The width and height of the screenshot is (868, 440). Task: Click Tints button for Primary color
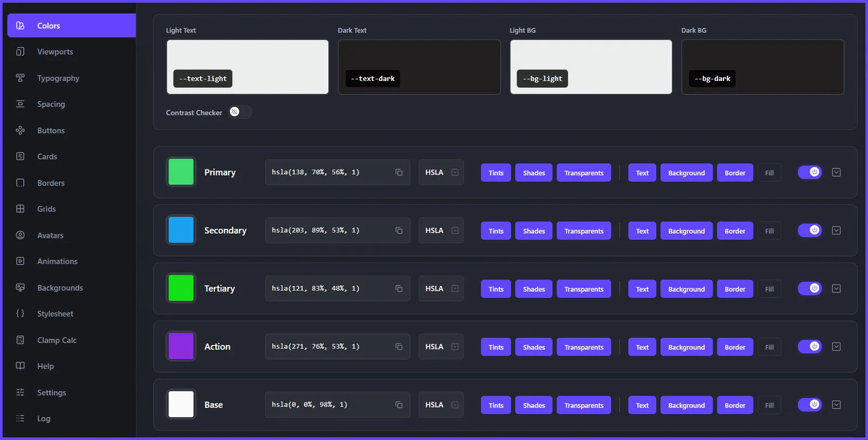(496, 173)
